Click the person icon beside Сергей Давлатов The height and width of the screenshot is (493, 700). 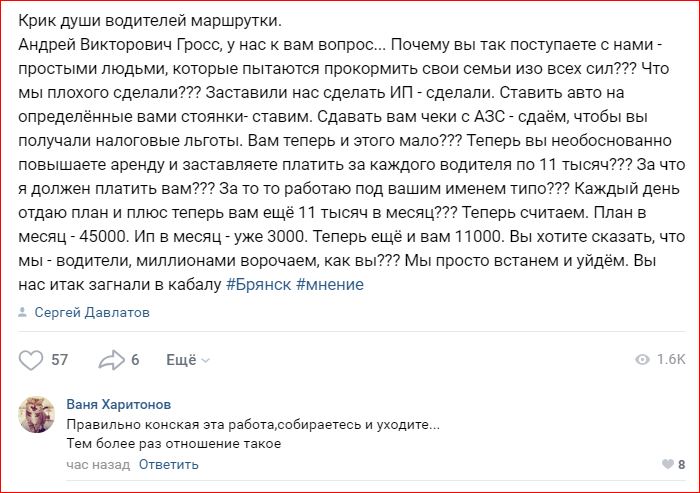point(23,313)
